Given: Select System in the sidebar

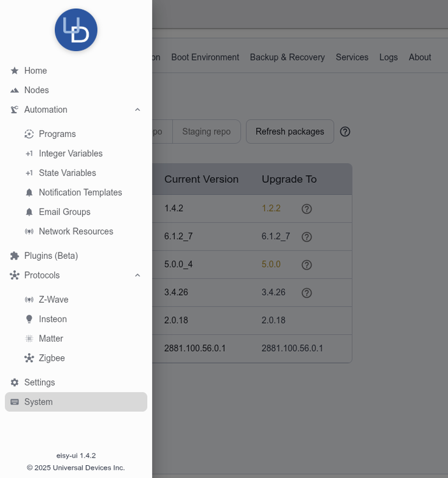Looking at the screenshot, I should point(76,402).
